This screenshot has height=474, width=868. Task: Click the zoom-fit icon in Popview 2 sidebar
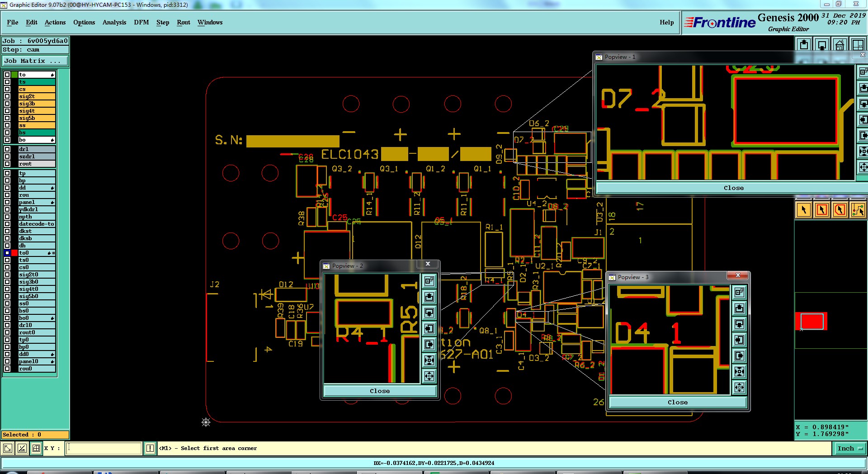point(429,360)
